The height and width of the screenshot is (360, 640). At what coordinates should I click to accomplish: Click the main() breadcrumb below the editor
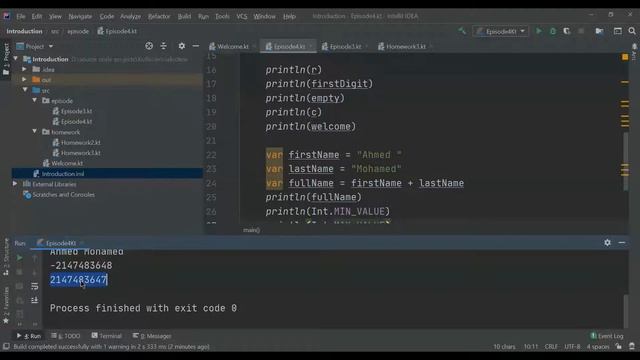click(251, 230)
